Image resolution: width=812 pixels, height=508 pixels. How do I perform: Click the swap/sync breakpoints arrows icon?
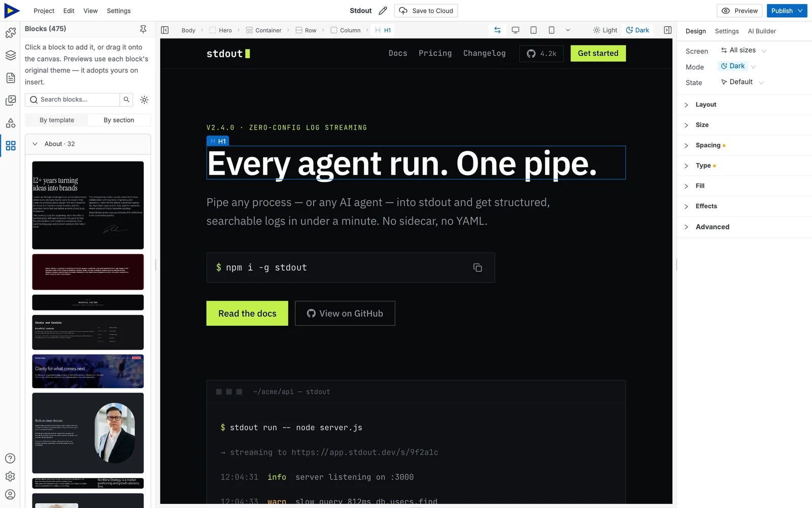[x=497, y=30]
